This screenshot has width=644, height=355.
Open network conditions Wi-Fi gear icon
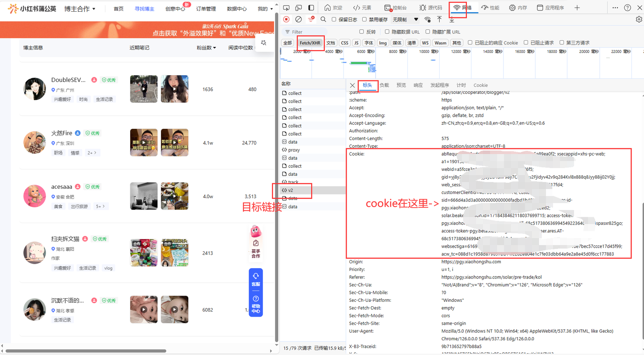pyautogui.click(x=428, y=20)
